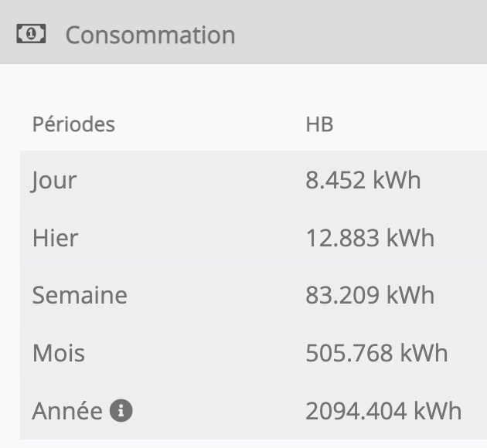Click the kWh unit in the Mois row

[424, 353]
